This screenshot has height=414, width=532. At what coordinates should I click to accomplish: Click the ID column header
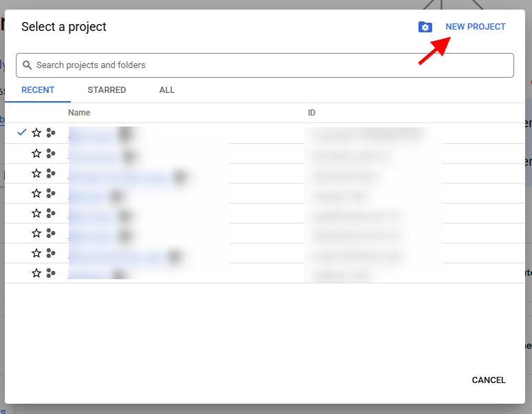[312, 113]
